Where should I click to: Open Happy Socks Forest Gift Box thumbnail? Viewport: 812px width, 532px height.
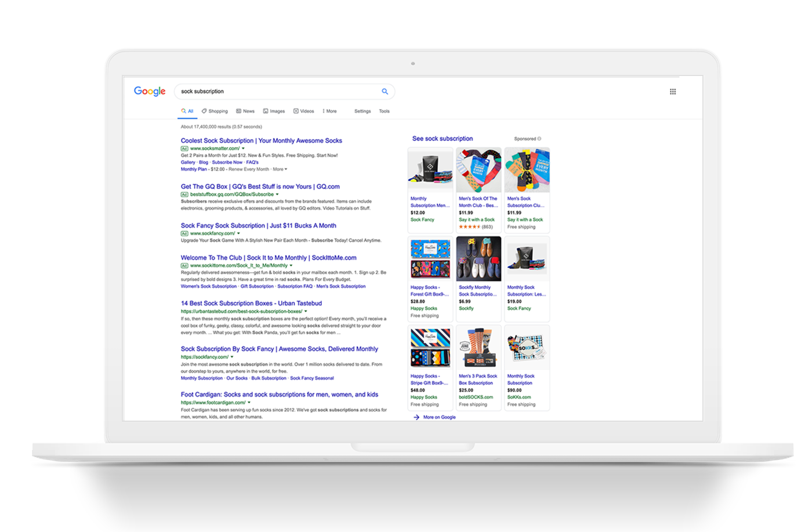click(x=430, y=259)
